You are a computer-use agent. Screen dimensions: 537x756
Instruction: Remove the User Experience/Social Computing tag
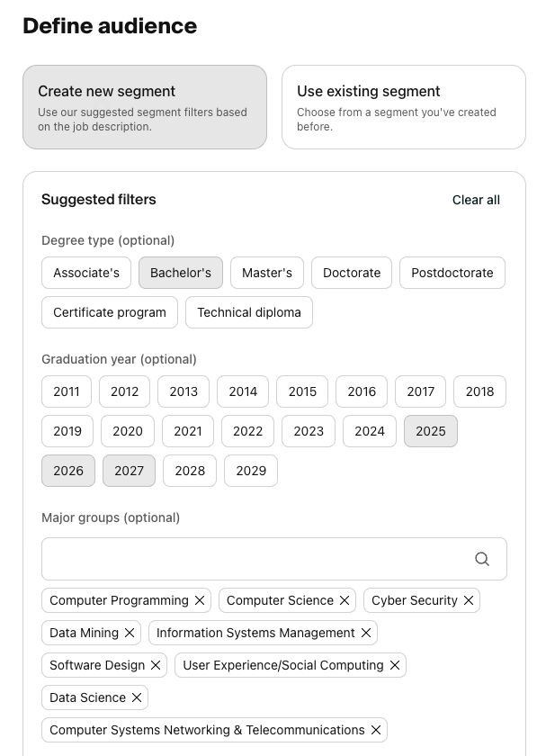[395, 665]
